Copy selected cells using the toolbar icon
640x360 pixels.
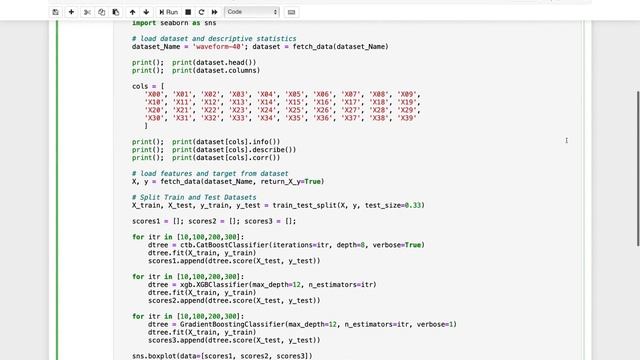tap(102, 12)
